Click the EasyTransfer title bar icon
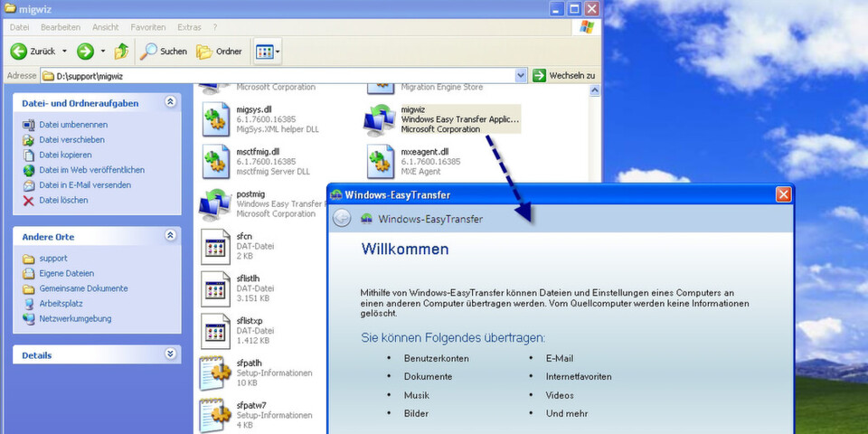This screenshot has height=434, width=868. click(x=336, y=195)
